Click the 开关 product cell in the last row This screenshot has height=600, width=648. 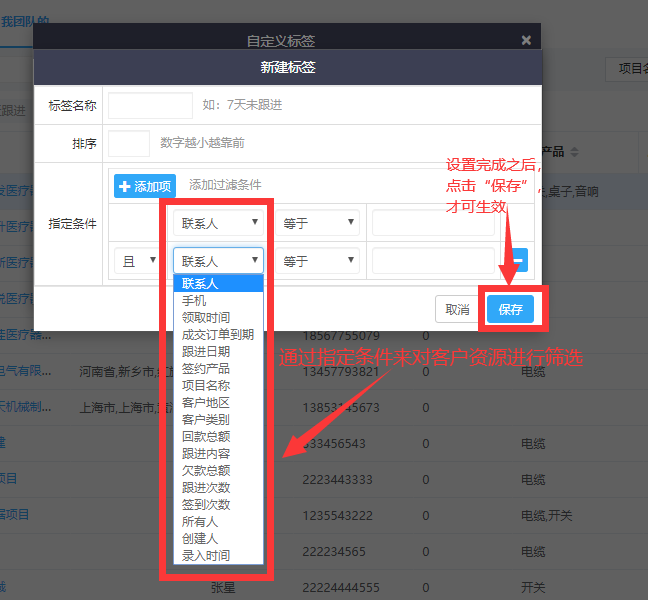click(533, 587)
